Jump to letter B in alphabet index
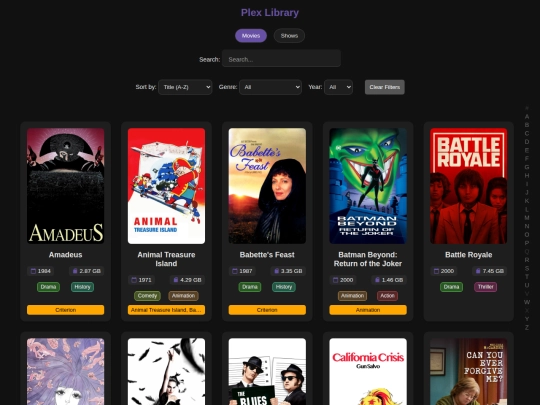540x405 pixels. click(527, 125)
